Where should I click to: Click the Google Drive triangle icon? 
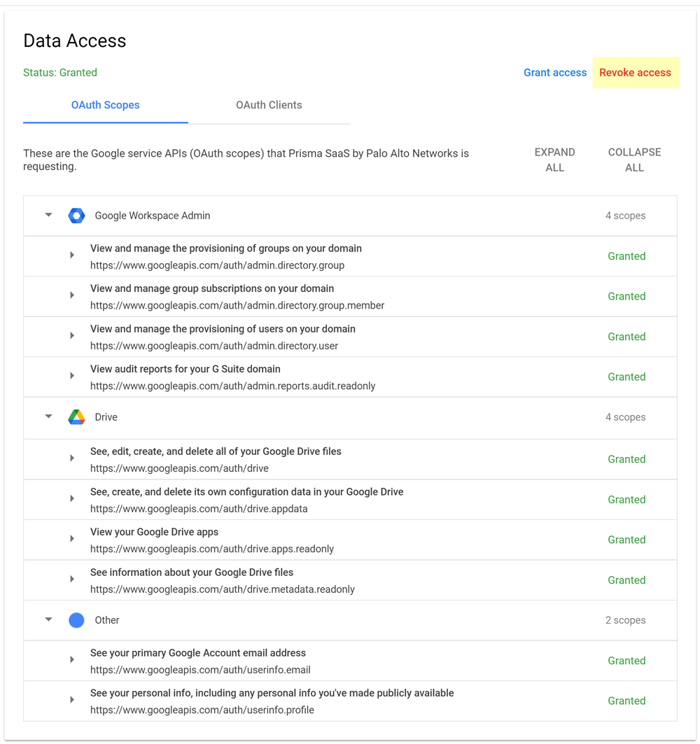76,417
